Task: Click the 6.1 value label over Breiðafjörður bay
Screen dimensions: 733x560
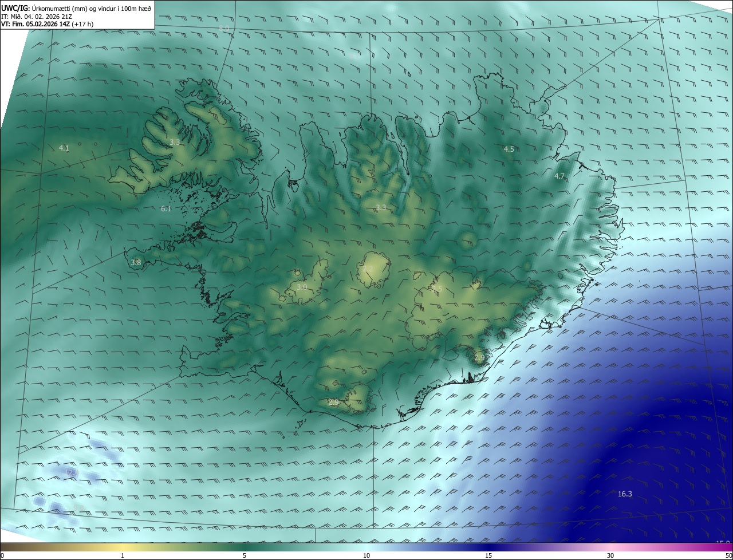Action: [x=166, y=209]
